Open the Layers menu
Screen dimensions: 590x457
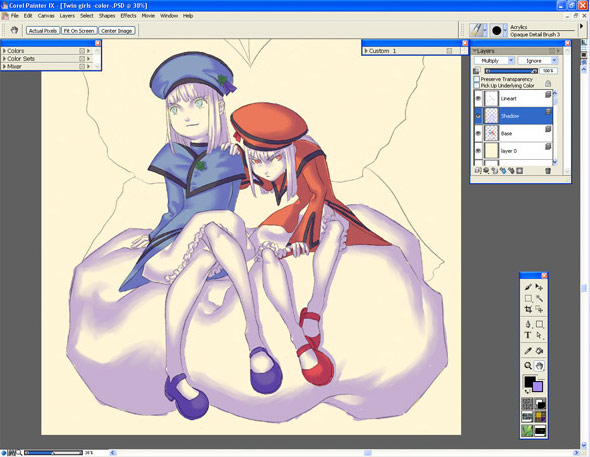67,16
